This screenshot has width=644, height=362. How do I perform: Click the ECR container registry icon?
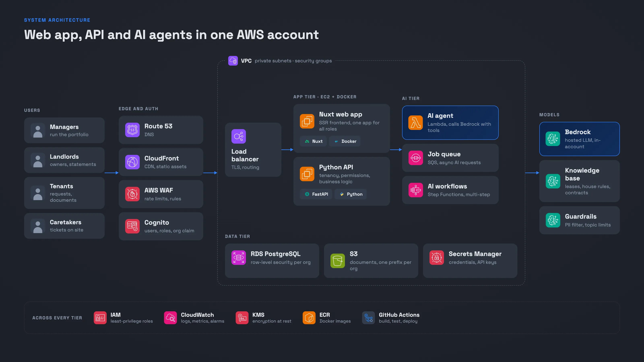pyautogui.click(x=309, y=318)
